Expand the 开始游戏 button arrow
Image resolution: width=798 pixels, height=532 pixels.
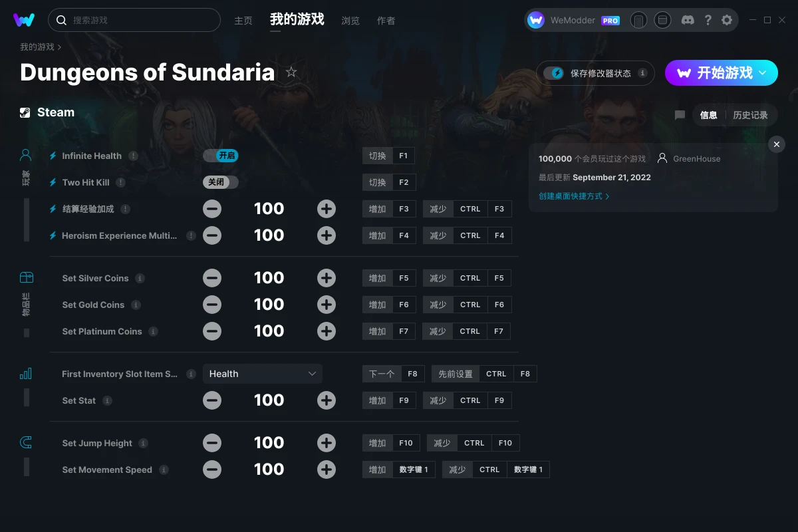tap(763, 72)
